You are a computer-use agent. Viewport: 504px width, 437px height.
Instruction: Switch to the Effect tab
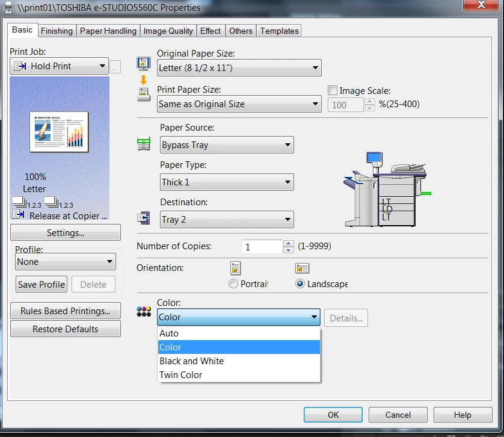pyautogui.click(x=211, y=31)
